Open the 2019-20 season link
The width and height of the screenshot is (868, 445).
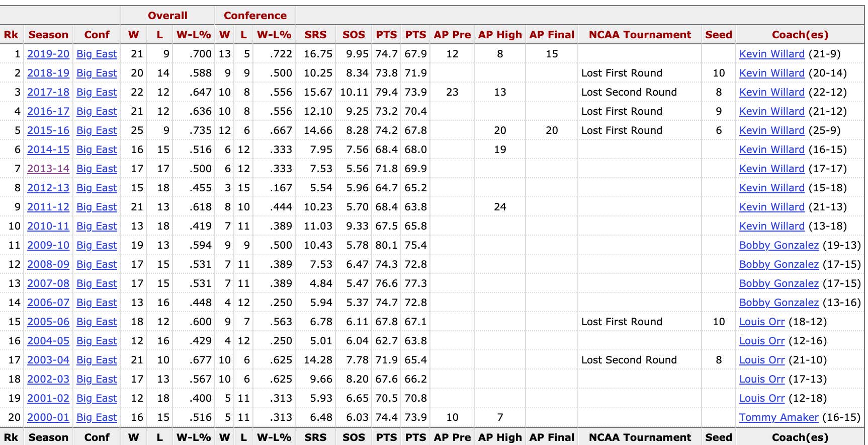coord(48,54)
